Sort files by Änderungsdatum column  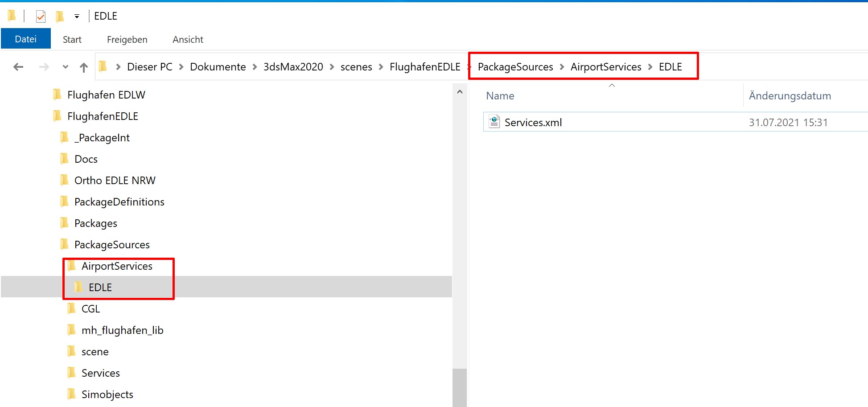point(790,96)
